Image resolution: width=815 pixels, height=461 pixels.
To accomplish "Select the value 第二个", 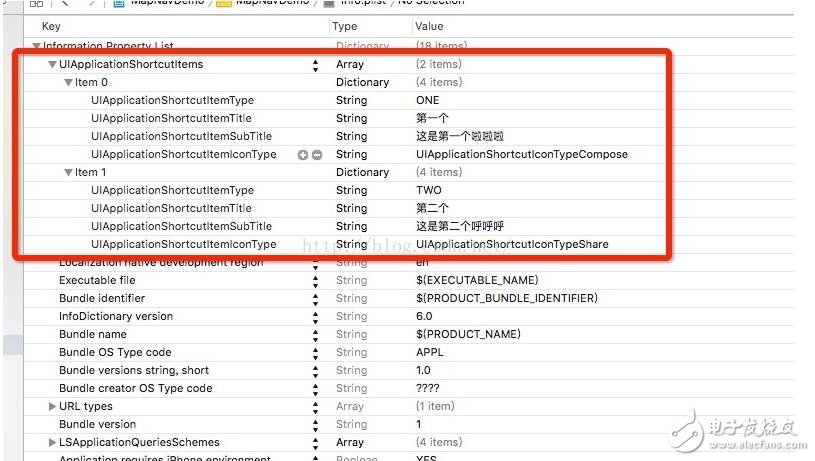I will 432,208.
